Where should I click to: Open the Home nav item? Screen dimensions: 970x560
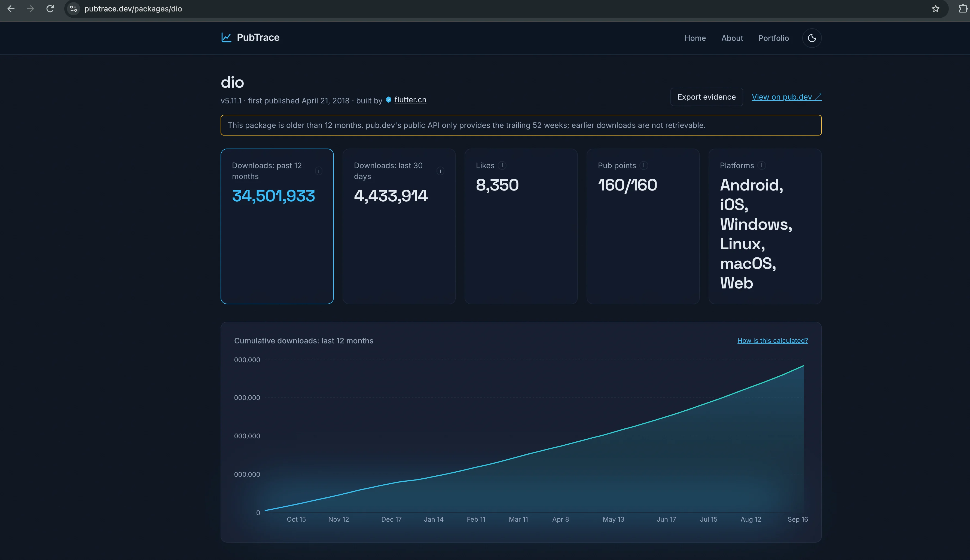[695, 38]
